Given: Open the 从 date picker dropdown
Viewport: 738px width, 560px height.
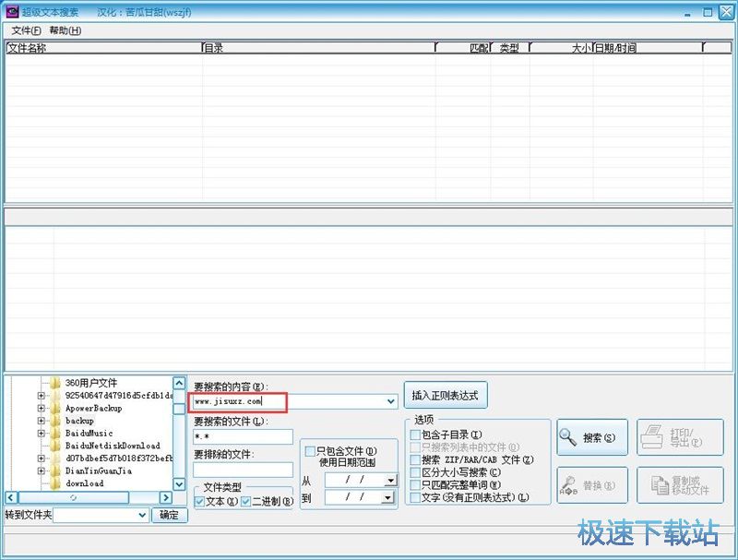Looking at the screenshot, I should pos(390,480).
